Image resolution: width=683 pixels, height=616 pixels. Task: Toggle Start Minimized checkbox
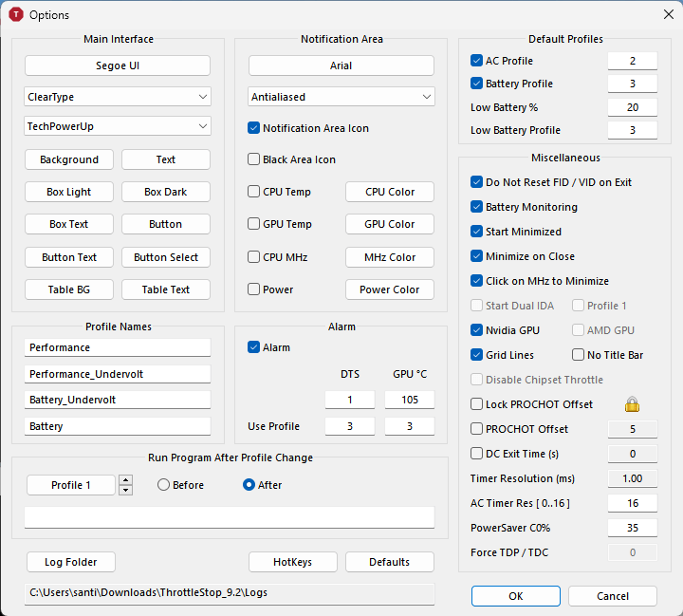pos(476,231)
